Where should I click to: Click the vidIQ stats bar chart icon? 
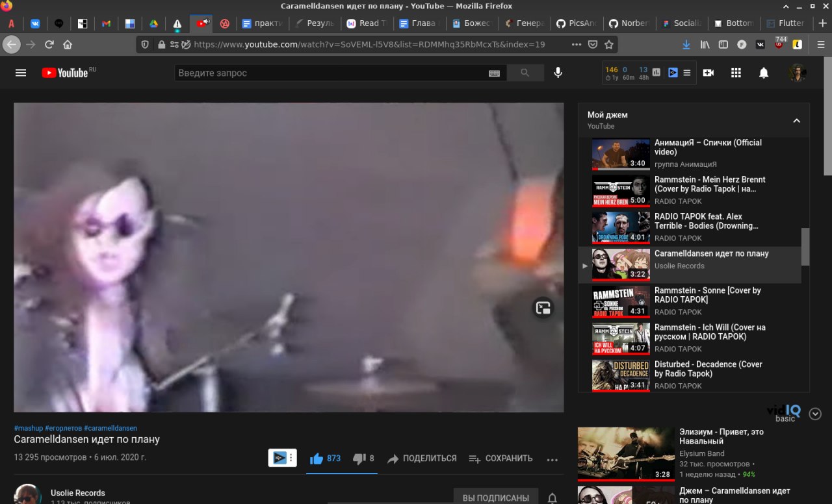coord(656,73)
